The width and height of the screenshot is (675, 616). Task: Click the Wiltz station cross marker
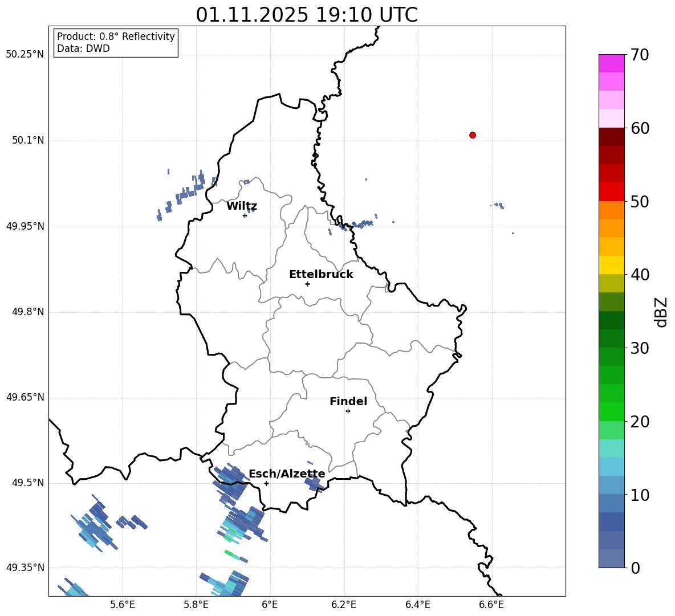tap(245, 215)
